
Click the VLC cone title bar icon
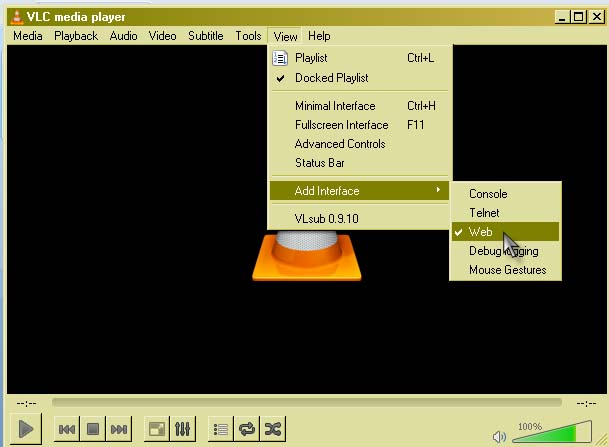[x=17, y=17]
